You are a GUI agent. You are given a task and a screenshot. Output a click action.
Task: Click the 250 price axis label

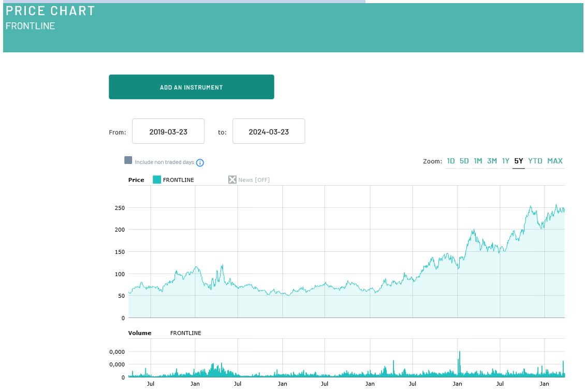pos(120,208)
